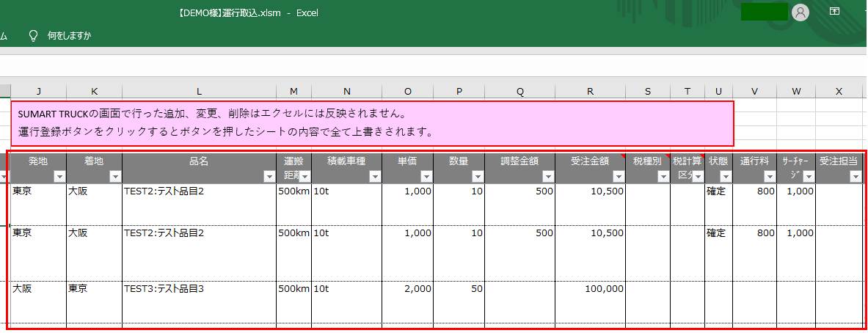Click the 2,000 unit price cell

[407, 289]
